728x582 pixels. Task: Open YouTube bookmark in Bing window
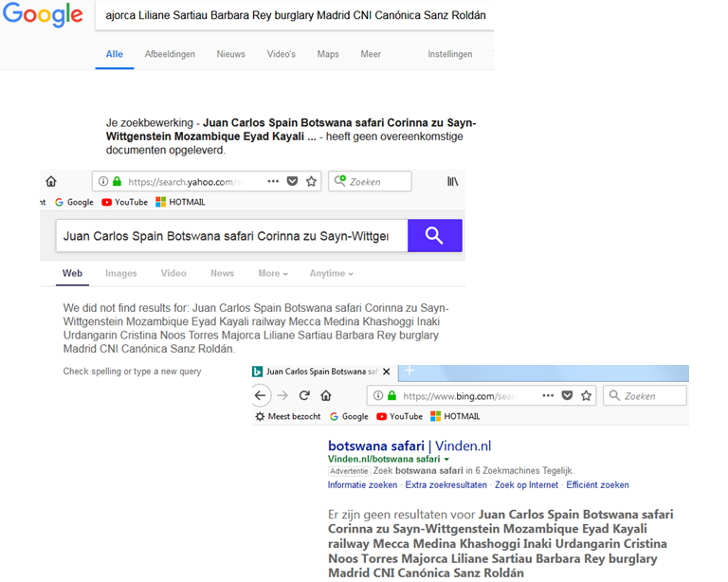399,417
